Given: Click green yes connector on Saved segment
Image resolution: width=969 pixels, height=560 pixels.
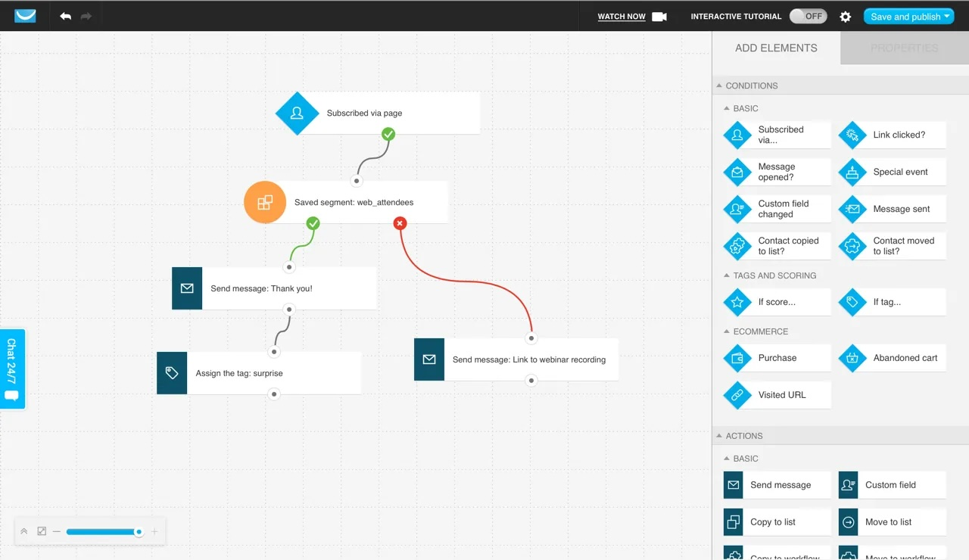Looking at the screenshot, I should click(x=313, y=223).
